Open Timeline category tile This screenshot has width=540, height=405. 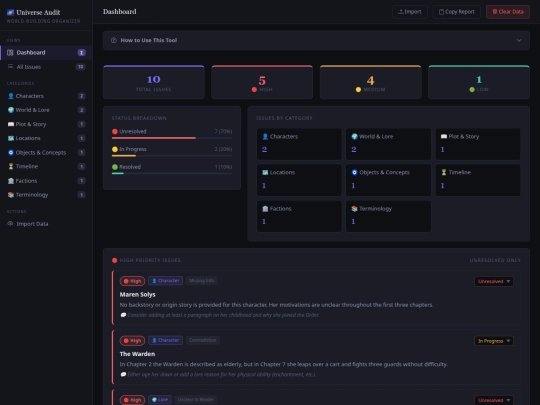click(x=478, y=180)
